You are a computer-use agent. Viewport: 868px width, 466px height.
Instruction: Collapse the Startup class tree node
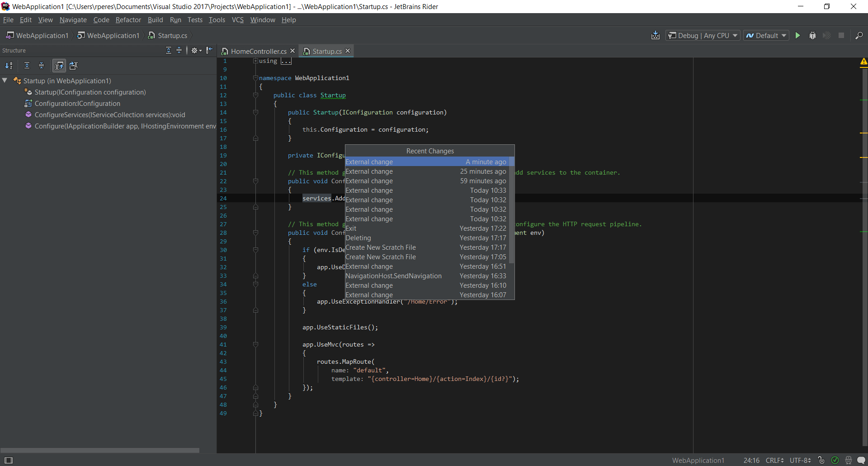(5, 81)
